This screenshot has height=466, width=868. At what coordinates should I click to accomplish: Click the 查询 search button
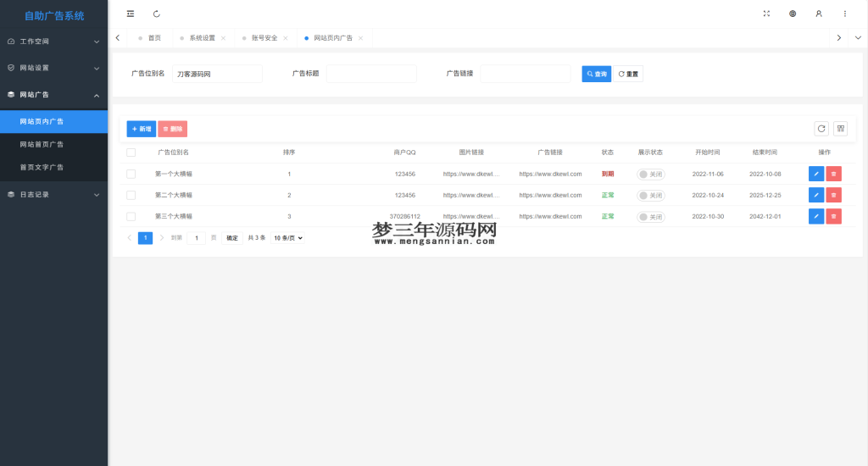(596, 74)
